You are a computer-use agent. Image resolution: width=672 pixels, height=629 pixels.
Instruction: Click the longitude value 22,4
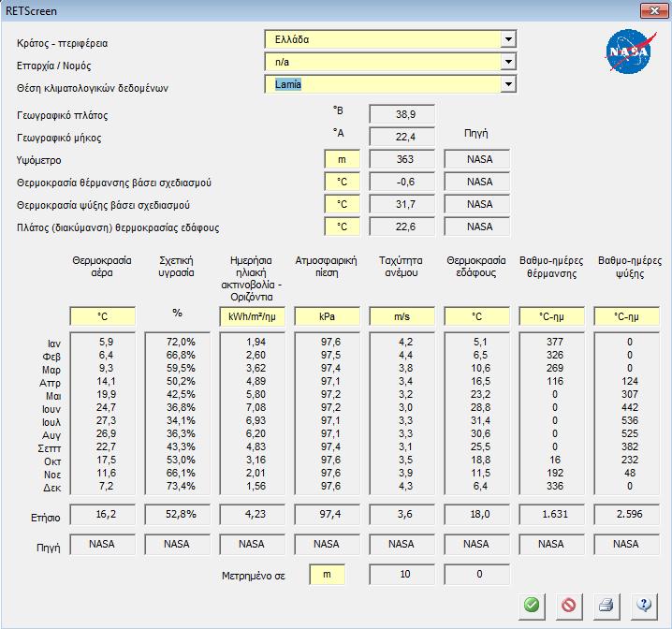(x=402, y=137)
